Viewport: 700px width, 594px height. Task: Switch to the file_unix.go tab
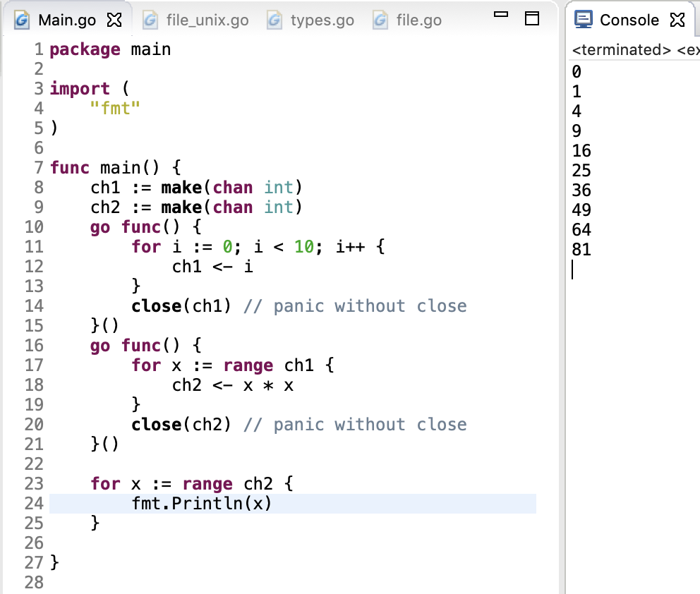207,20
